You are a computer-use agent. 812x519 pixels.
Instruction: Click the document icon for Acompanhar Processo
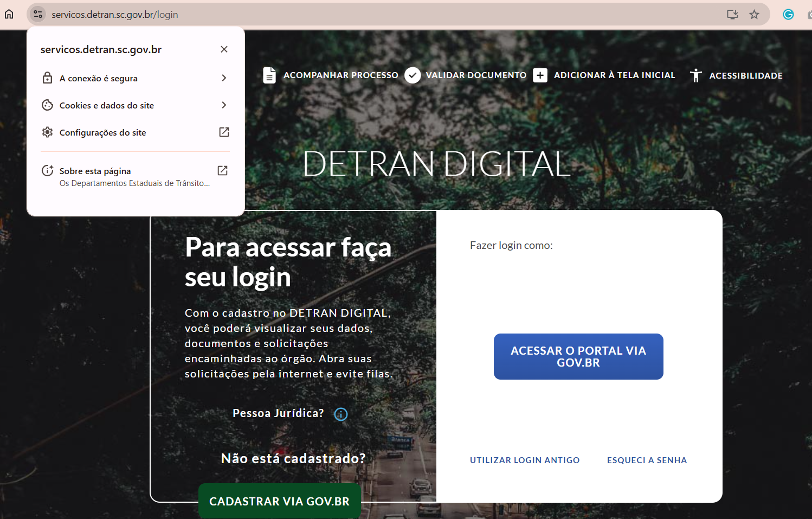click(269, 75)
